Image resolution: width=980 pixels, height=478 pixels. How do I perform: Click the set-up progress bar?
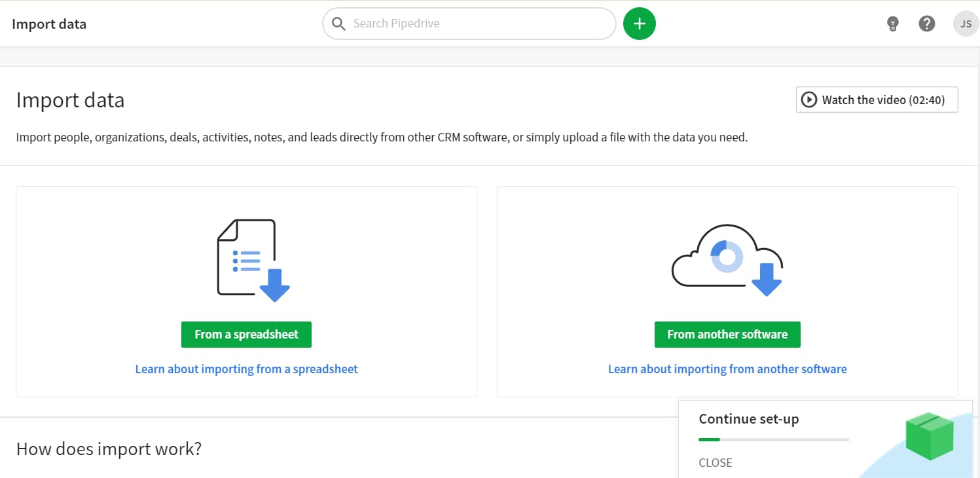774,439
